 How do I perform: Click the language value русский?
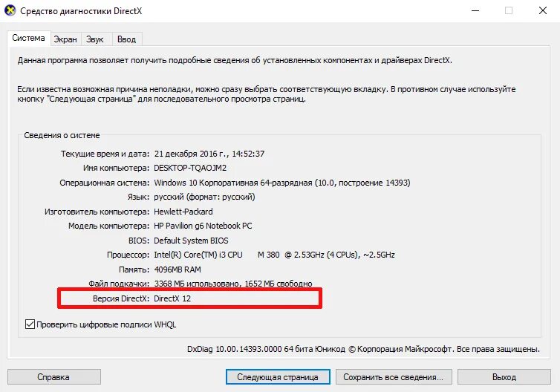(x=204, y=197)
